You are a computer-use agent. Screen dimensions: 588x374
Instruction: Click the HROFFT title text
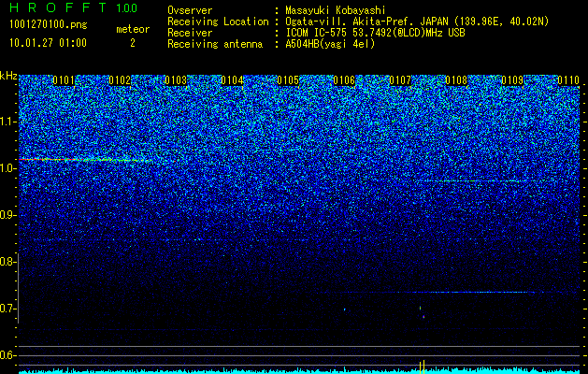(x=59, y=7)
